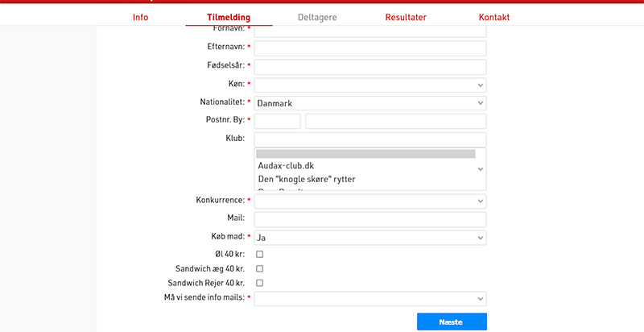Focus the Mail input field
The image size is (644, 332).
tap(369, 219)
